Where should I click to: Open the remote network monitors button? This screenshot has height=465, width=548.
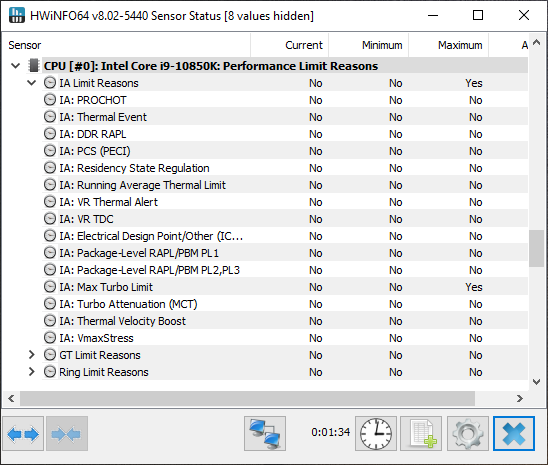coord(265,434)
